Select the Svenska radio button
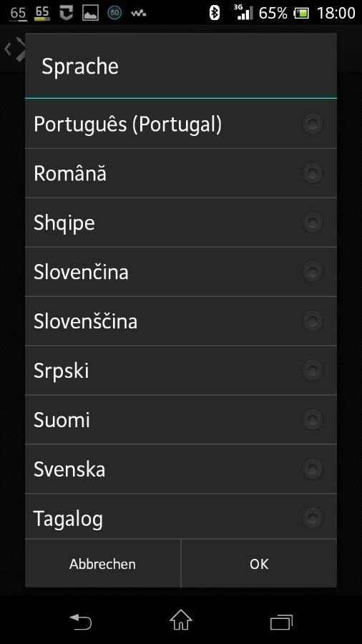This screenshot has height=644, width=362. (x=313, y=469)
